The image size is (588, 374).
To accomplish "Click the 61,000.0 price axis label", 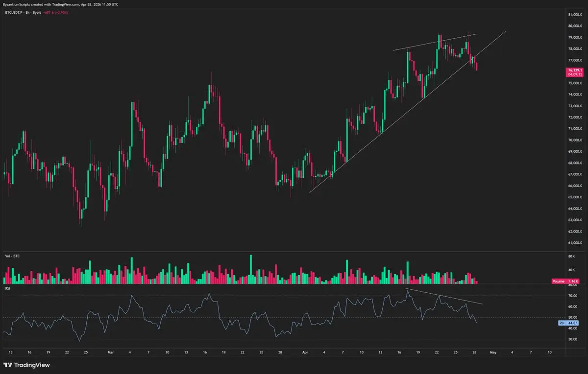I will [574, 243].
